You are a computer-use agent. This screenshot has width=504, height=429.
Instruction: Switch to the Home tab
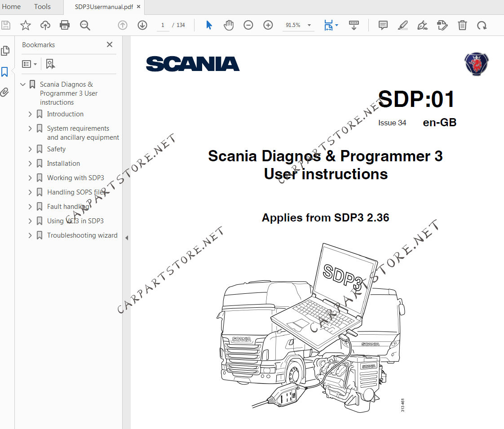11,7
